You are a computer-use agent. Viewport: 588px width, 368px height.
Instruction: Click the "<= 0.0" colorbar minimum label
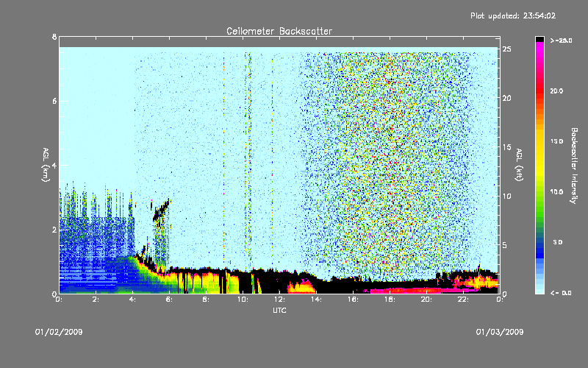pos(561,293)
